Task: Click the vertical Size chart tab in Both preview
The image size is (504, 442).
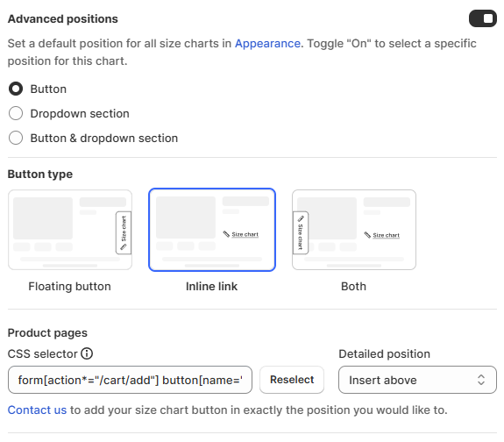Action: 301,233
